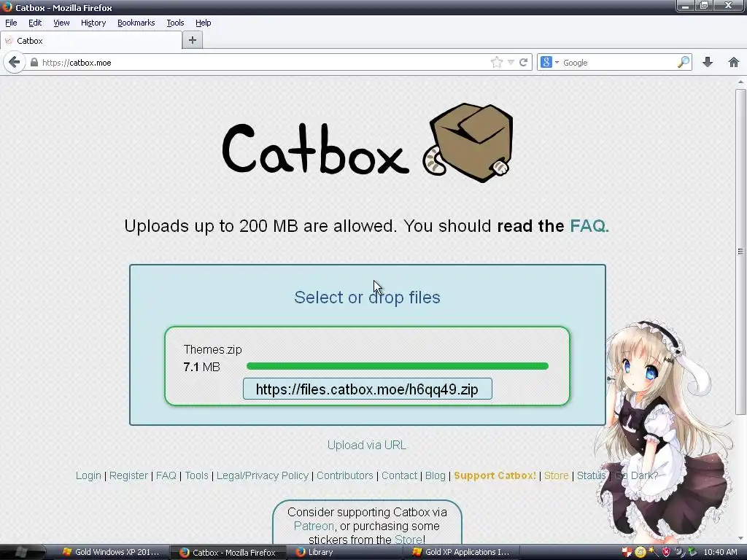Open the footer FAQ link
Viewport: 747px width, 560px height.
coord(166,475)
